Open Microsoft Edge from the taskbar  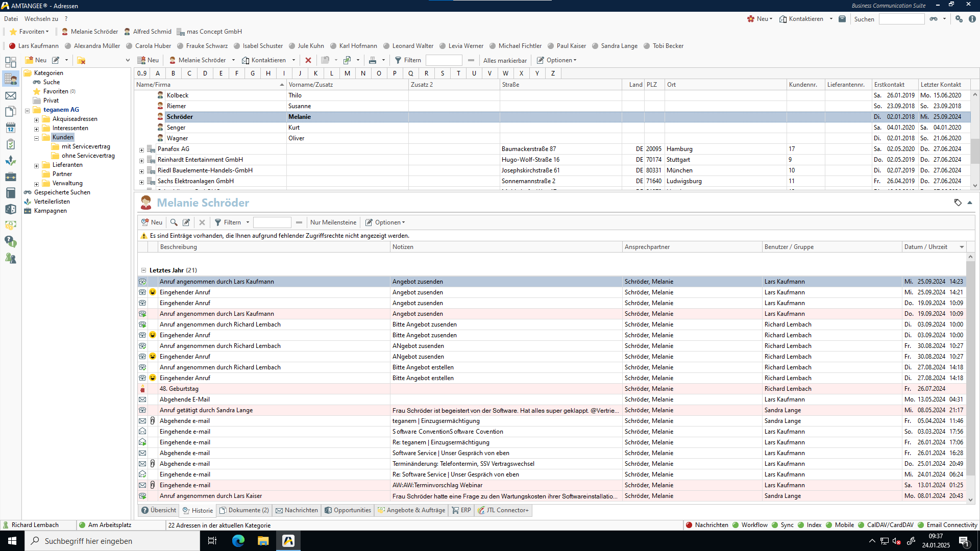[238, 541]
